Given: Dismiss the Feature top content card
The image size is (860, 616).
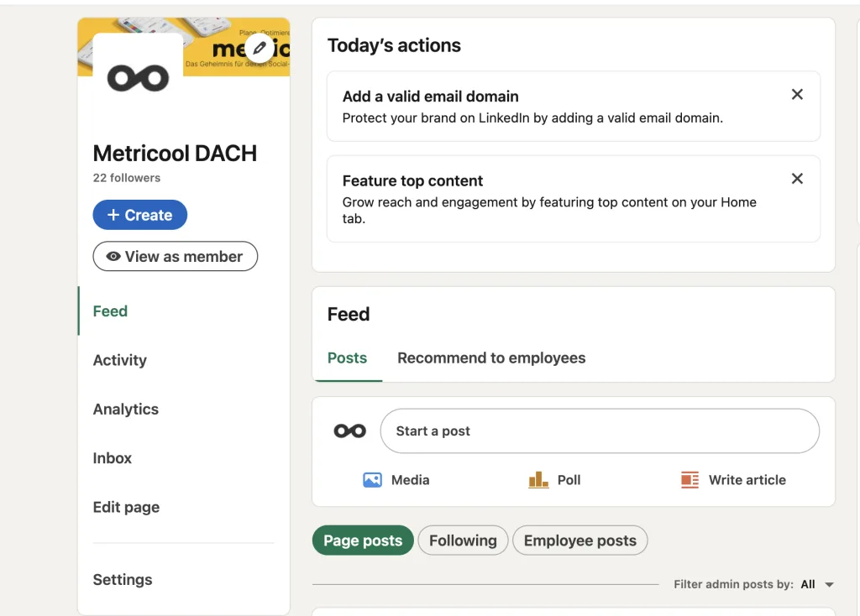Looking at the screenshot, I should click(797, 179).
